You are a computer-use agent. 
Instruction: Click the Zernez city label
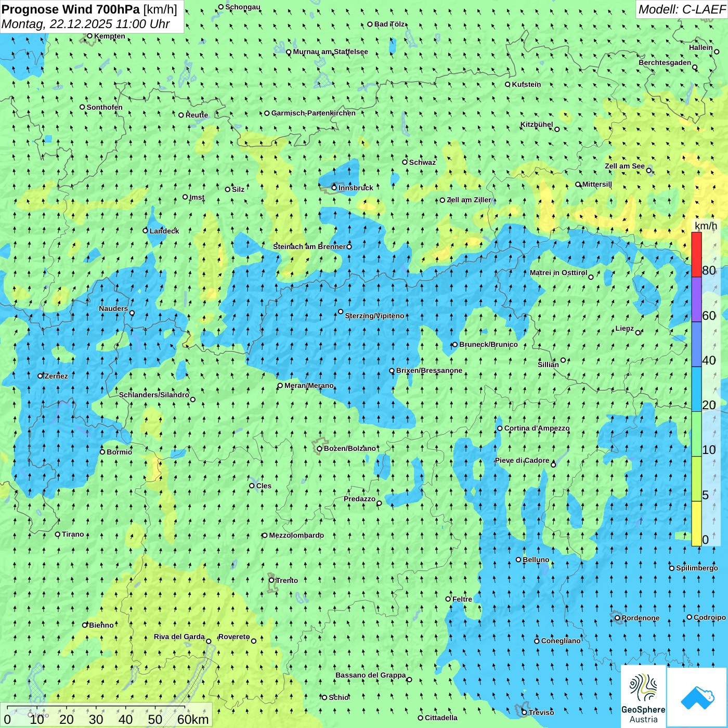tap(56, 376)
